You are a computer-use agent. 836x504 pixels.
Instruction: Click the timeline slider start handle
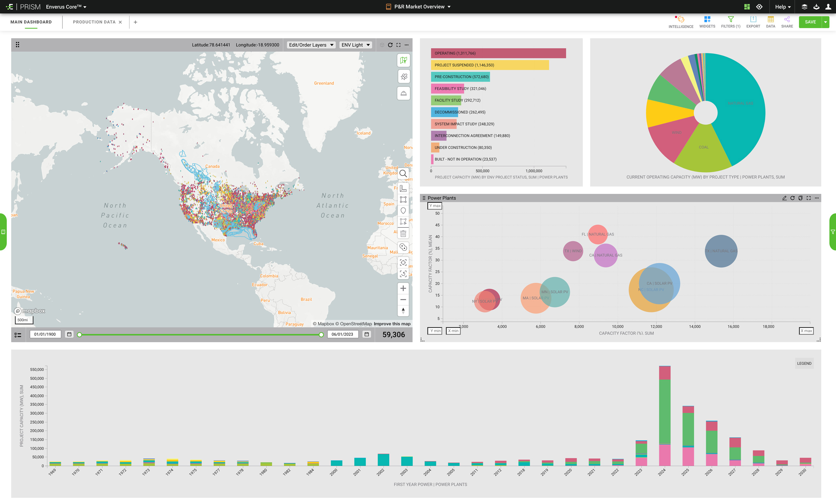pos(79,335)
